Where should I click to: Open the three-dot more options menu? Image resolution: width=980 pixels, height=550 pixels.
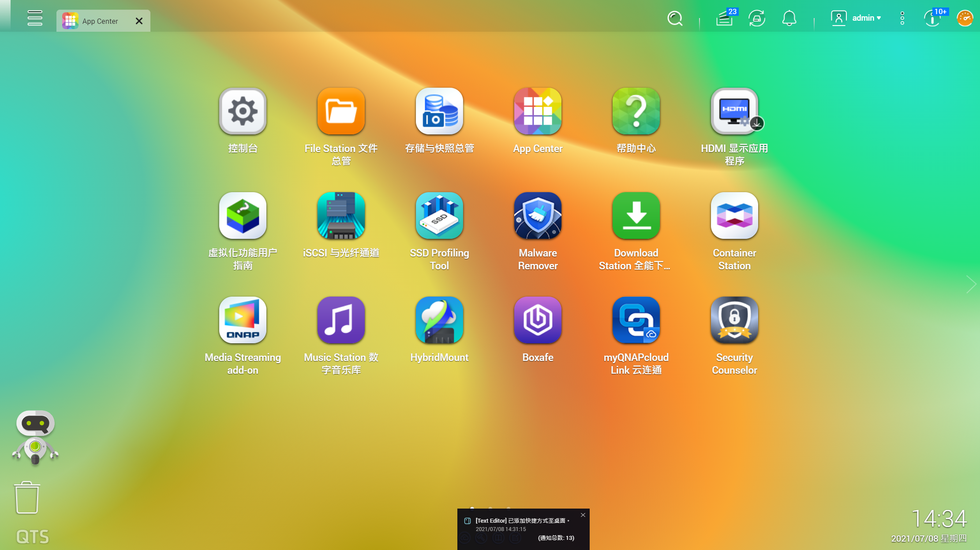tap(902, 18)
